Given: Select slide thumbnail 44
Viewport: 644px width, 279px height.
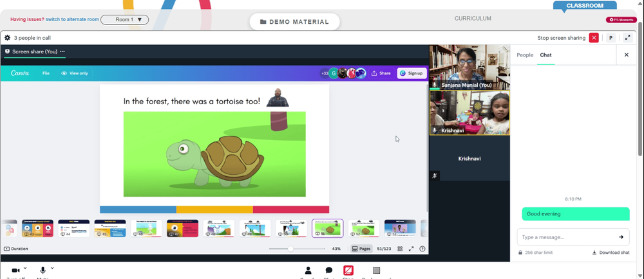Looking at the screenshot, I should pyautogui.click(x=74, y=228).
